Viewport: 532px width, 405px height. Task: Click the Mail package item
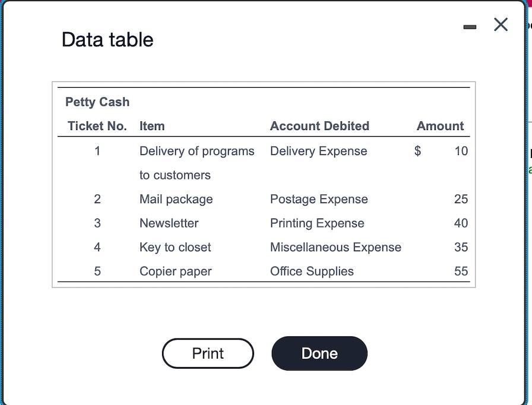(x=176, y=199)
